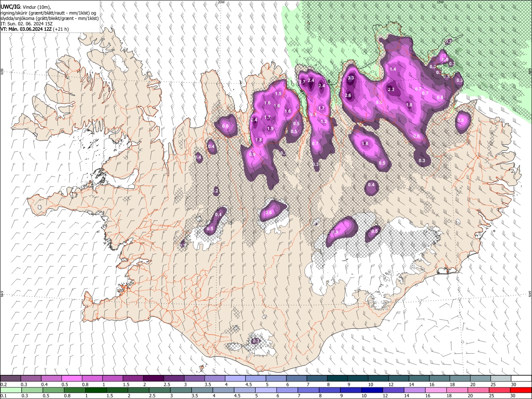Select the snow scale swatch between 0.8 and 1
The image size is (532, 399).
click(92, 378)
